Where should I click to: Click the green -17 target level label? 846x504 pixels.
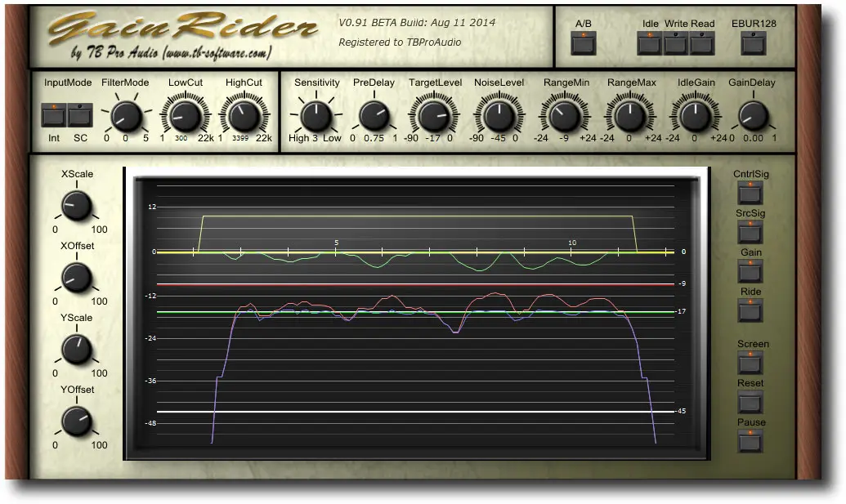(x=682, y=311)
